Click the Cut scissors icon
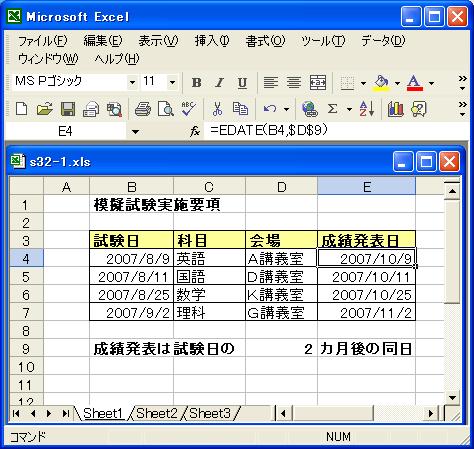Image resolution: width=474 pixels, height=449 pixels. [x=217, y=109]
